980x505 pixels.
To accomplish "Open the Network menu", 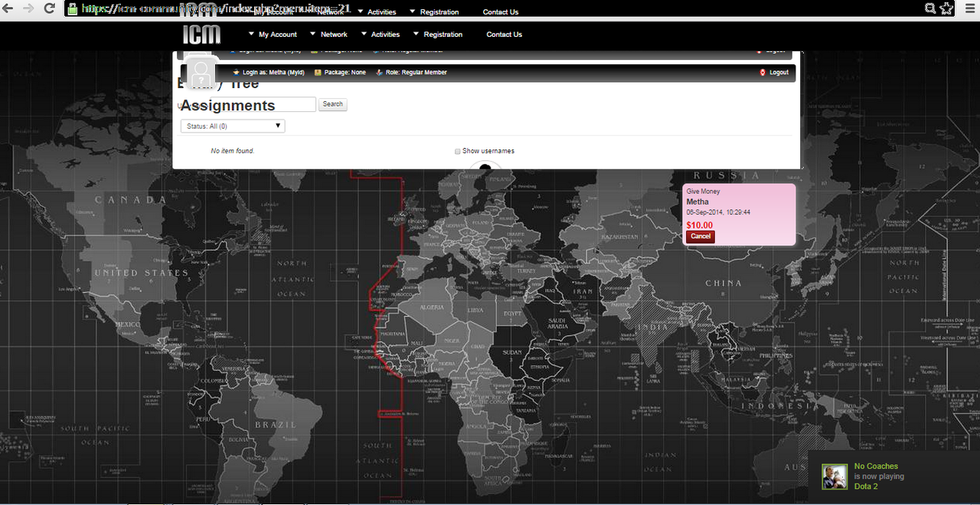I will (334, 34).
